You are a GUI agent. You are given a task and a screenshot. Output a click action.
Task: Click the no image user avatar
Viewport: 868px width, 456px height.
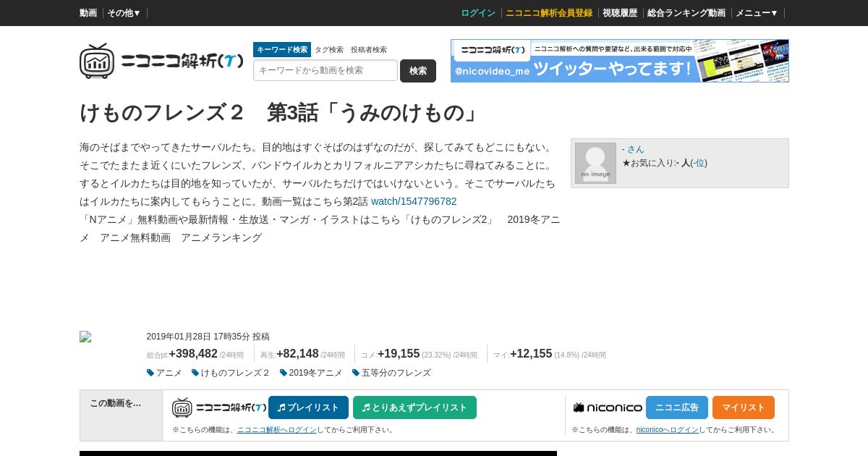pos(595,163)
